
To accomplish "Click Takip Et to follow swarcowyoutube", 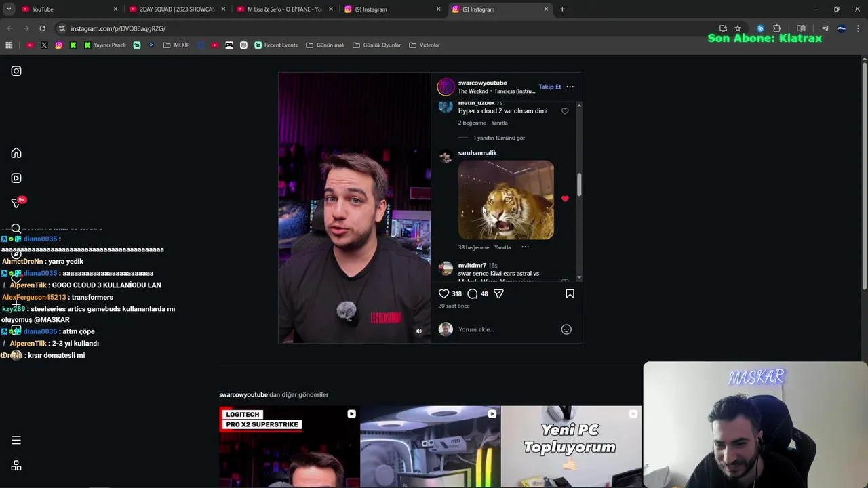I will click(550, 87).
